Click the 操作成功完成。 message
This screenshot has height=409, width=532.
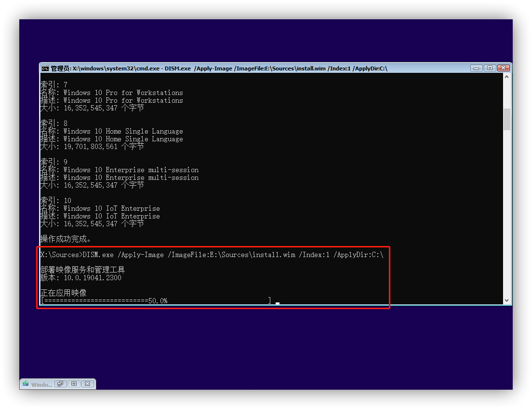66,239
